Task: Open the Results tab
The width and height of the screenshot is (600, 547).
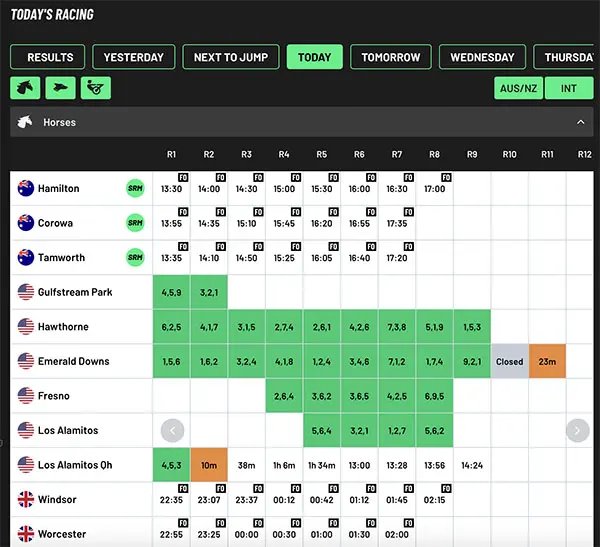Action: tap(48, 57)
